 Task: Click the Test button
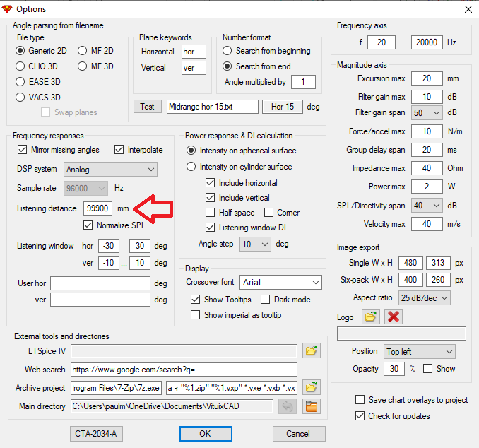pyautogui.click(x=147, y=107)
